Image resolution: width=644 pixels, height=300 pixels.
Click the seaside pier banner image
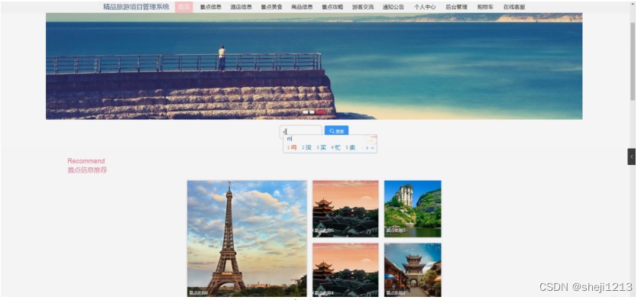[x=314, y=66]
